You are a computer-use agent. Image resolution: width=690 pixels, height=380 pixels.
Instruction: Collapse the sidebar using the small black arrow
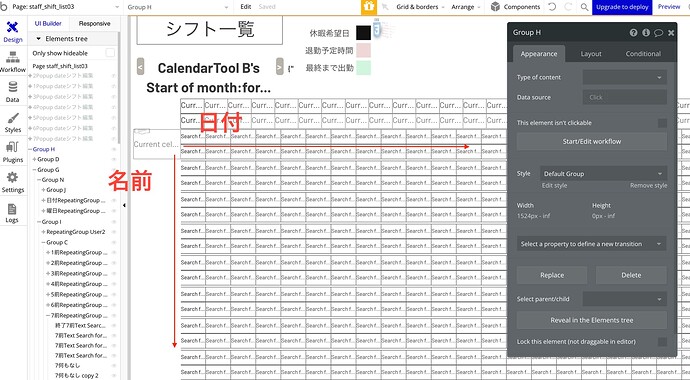coord(124,205)
